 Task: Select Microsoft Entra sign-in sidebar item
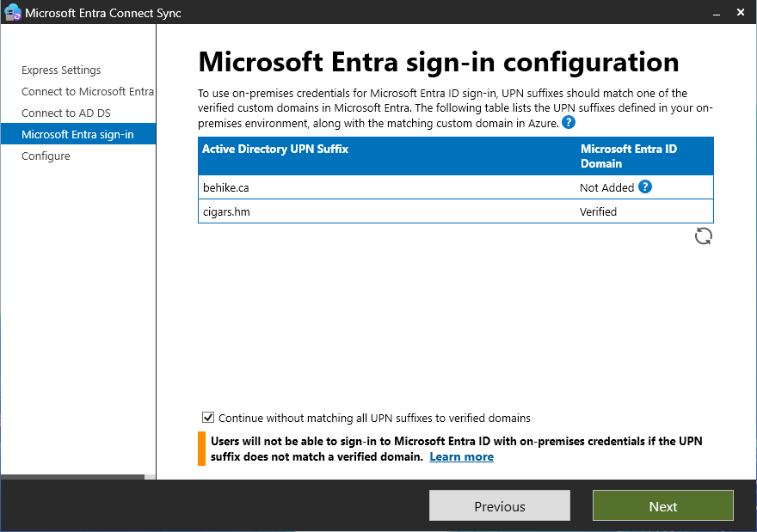pos(77,135)
